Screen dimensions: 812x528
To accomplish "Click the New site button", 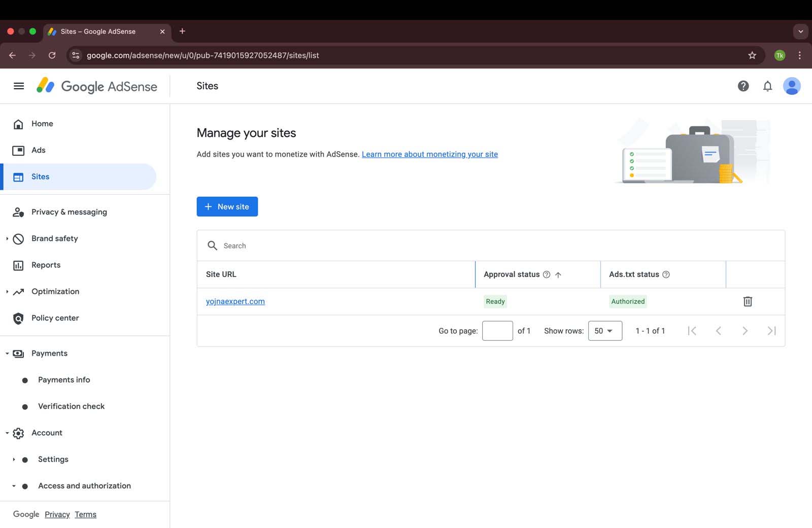I will [227, 206].
